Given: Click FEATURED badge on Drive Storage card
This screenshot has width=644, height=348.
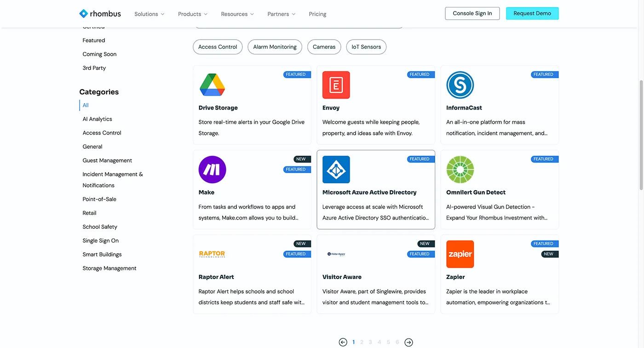Looking at the screenshot, I should coord(297,75).
